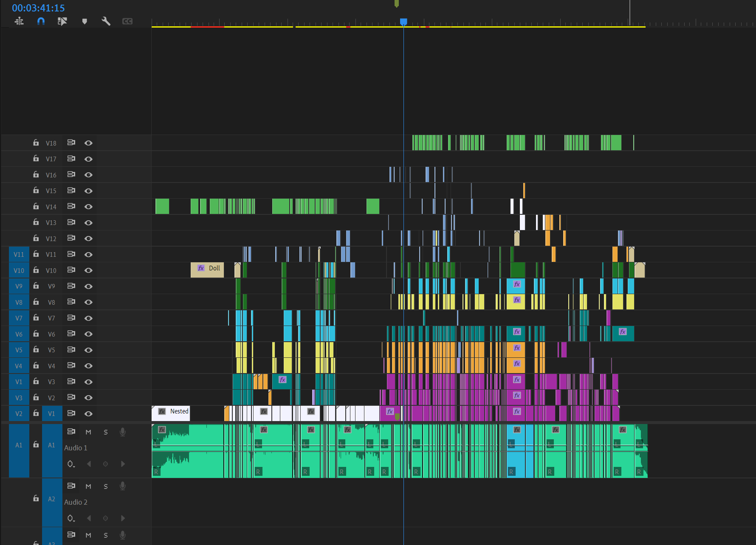Click the playhead timecode 00:03:41:15
Screen dimensions: 756x545
(38, 8)
